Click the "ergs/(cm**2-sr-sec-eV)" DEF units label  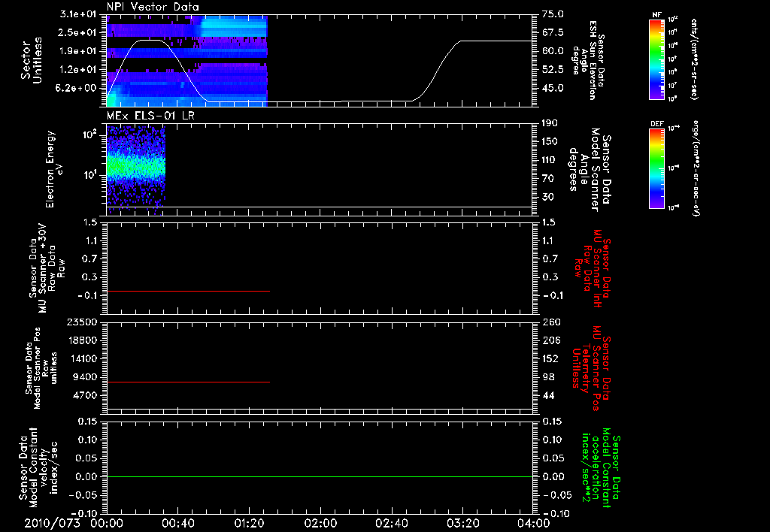[695, 169]
